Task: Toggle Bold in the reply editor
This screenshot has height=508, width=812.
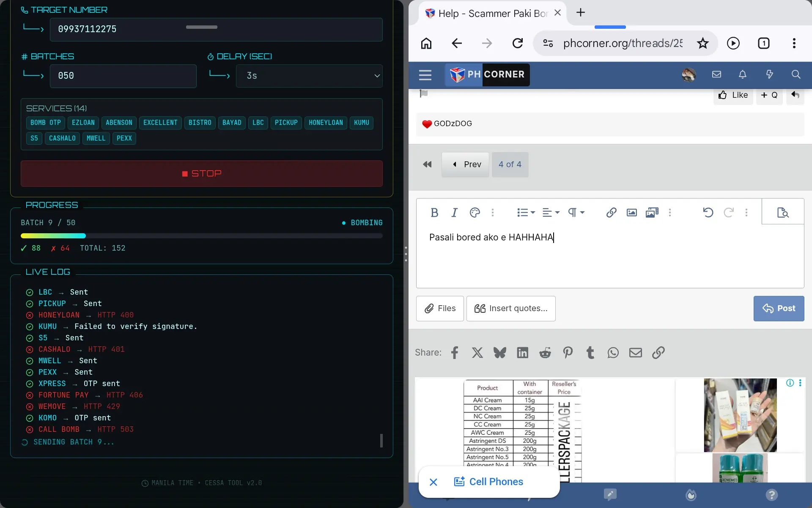Action: click(434, 213)
